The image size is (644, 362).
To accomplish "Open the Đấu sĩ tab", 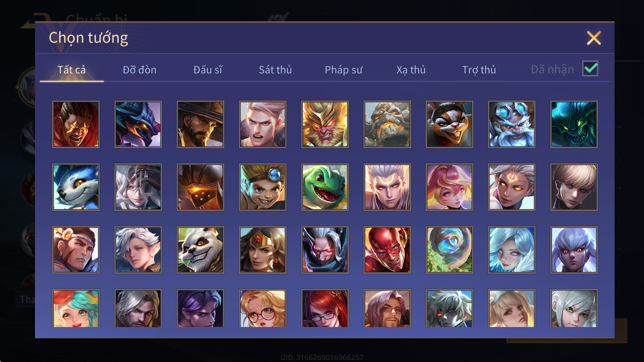I will coord(208,70).
